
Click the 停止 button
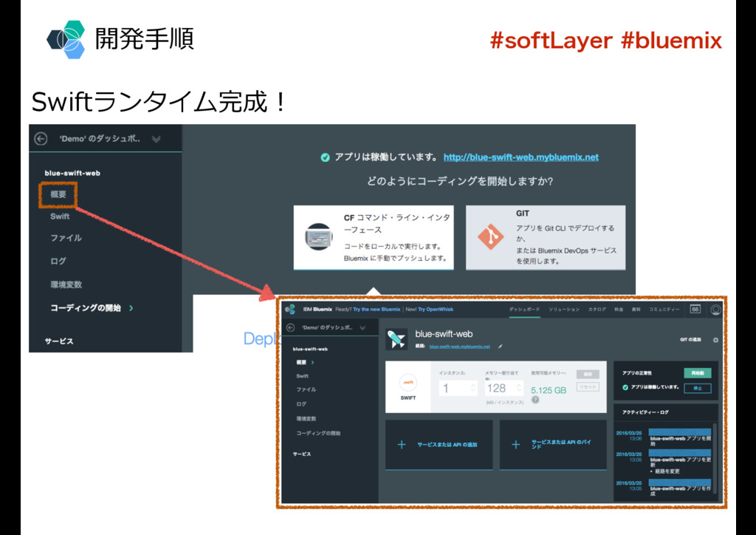tap(697, 389)
